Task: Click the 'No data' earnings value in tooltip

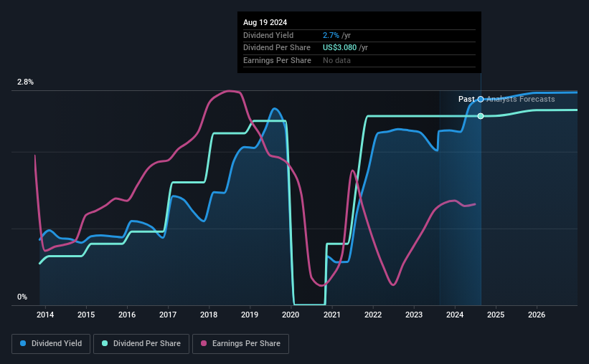Action: [336, 60]
